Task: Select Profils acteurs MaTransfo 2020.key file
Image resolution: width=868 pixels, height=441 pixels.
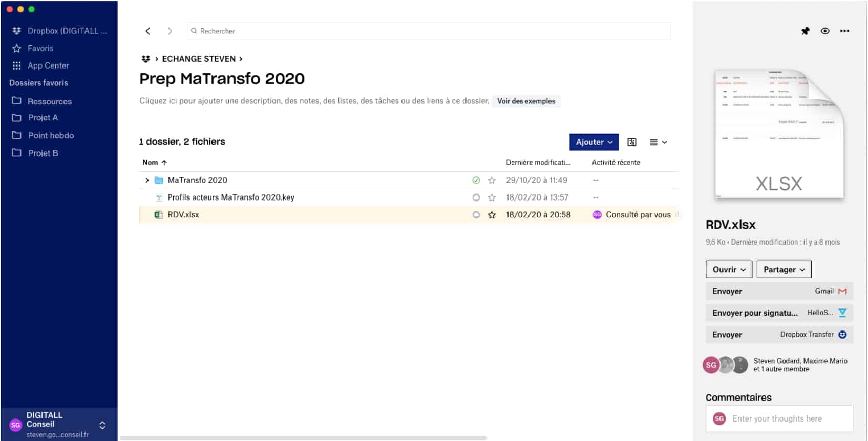Action: [x=409, y=197]
